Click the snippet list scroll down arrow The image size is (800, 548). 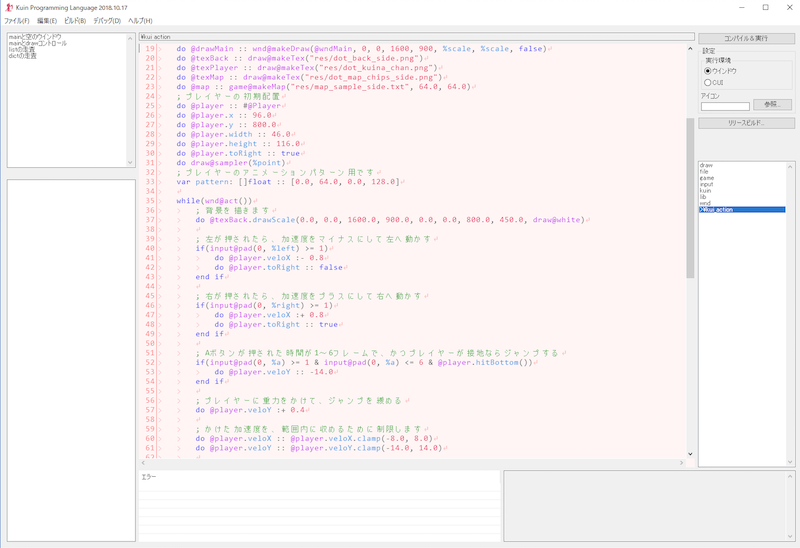(130, 162)
